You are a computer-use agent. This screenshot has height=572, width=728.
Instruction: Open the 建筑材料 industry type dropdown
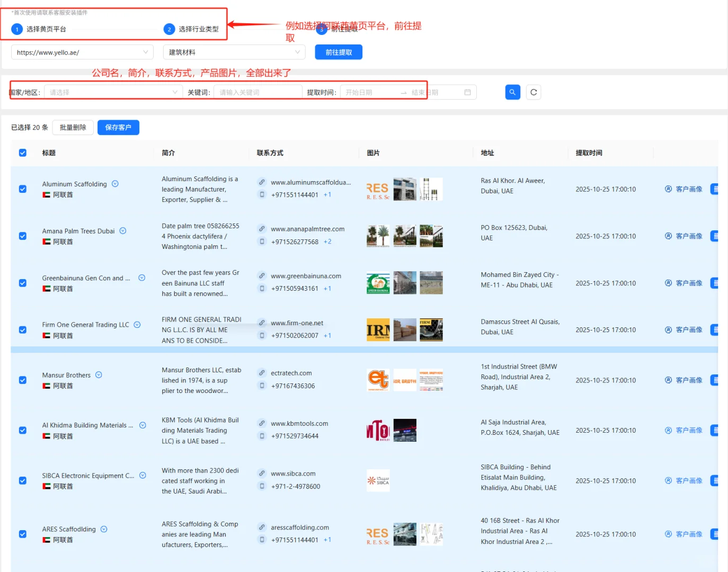click(x=234, y=52)
